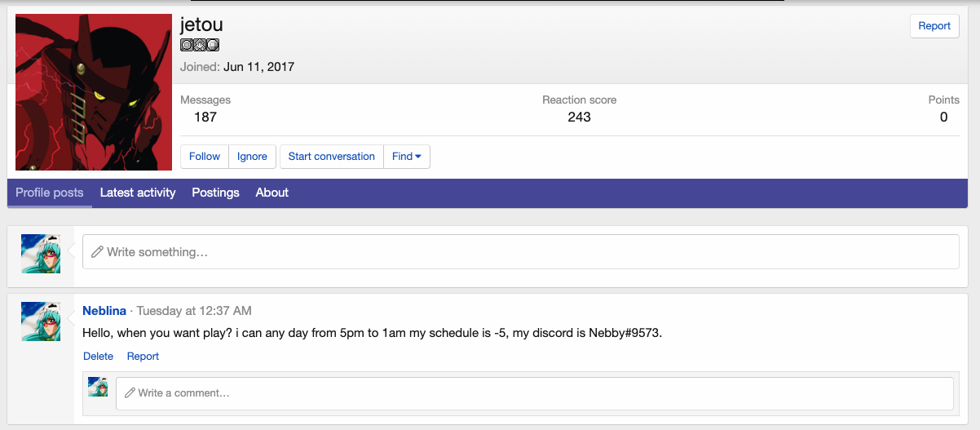Click the Messages count 187
980x430 pixels.
(x=205, y=117)
